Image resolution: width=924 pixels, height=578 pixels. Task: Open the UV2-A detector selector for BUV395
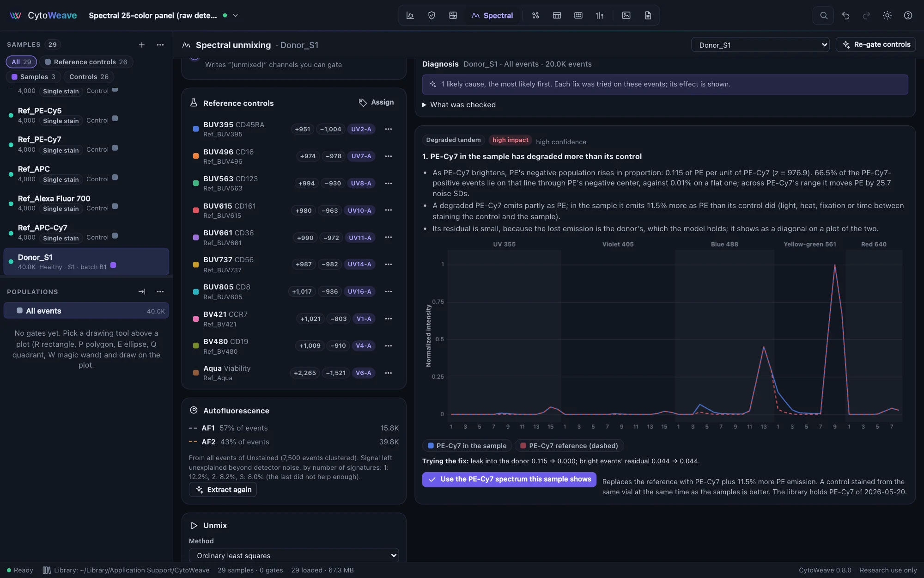point(361,129)
